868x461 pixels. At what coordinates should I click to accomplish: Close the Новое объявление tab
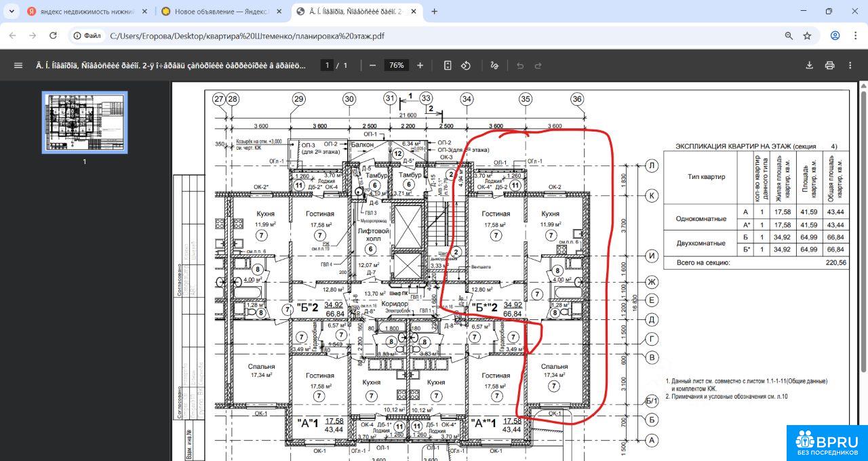tap(279, 12)
